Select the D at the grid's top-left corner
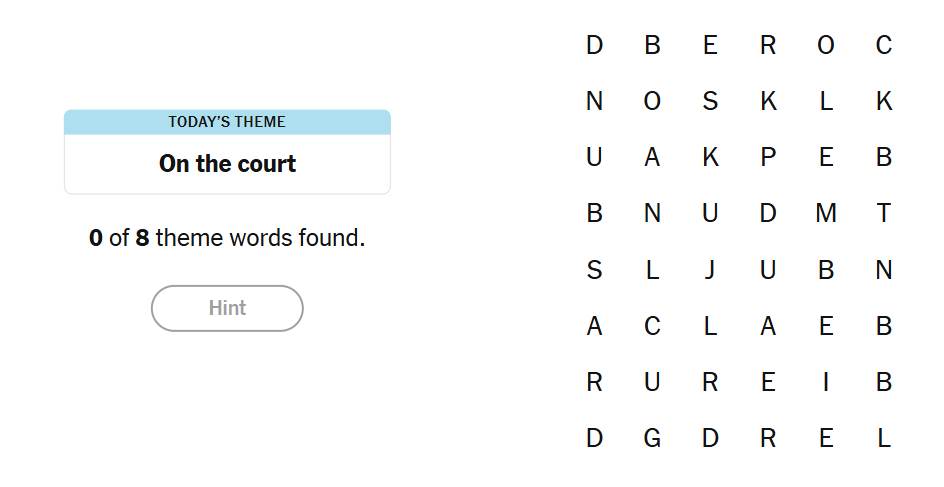944x487 pixels. coord(594,45)
